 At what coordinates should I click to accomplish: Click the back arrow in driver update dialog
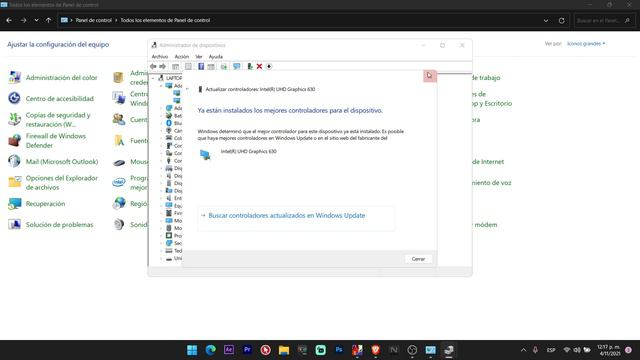click(187, 89)
